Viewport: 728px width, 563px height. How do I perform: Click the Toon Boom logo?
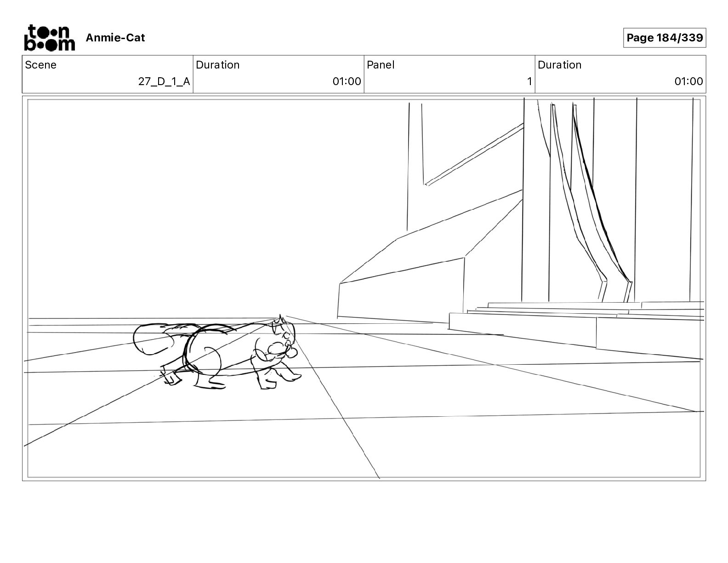49,38
